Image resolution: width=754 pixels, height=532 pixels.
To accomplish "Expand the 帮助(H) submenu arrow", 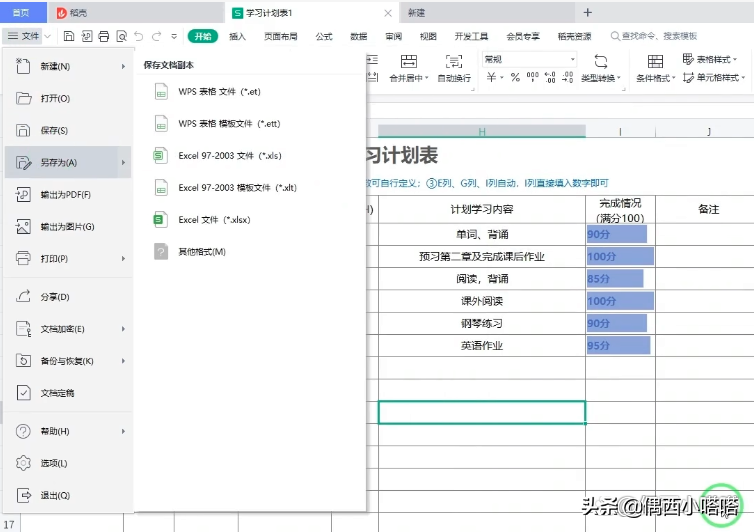I will coord(123,431).
